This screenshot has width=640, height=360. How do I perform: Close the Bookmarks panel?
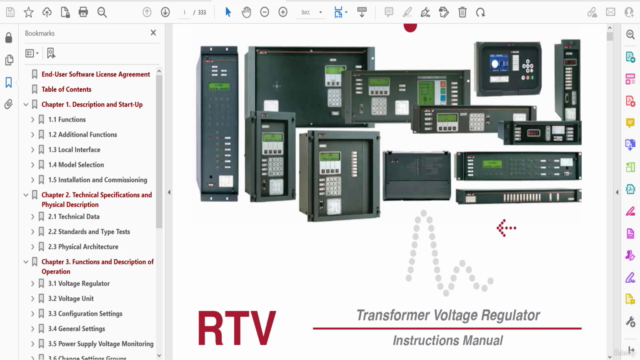(153, 33)
